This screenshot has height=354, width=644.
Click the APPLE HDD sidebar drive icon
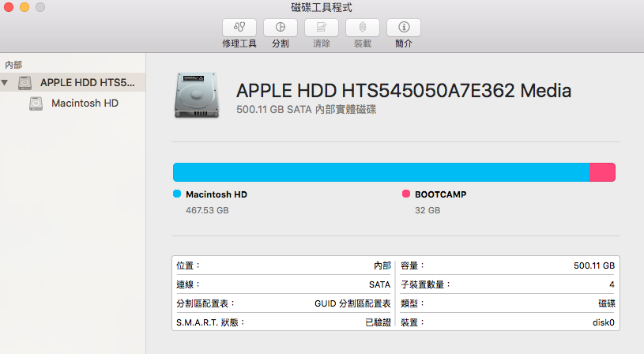[x=25, y=83]
